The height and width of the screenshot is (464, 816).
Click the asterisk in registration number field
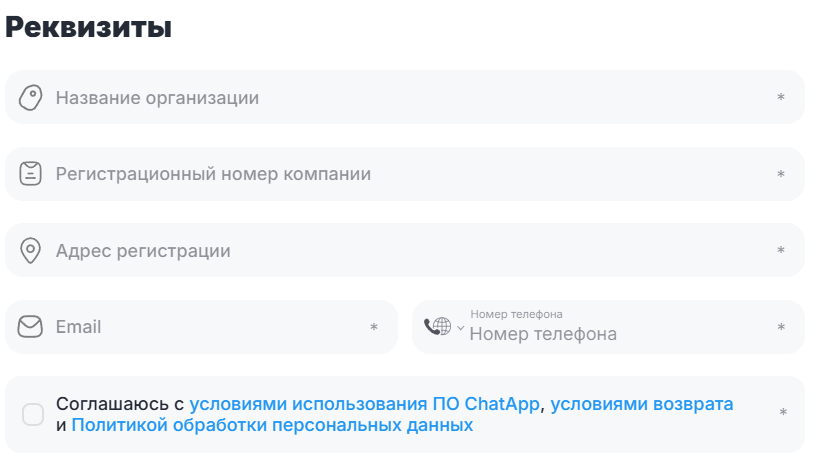pos(781,174)
